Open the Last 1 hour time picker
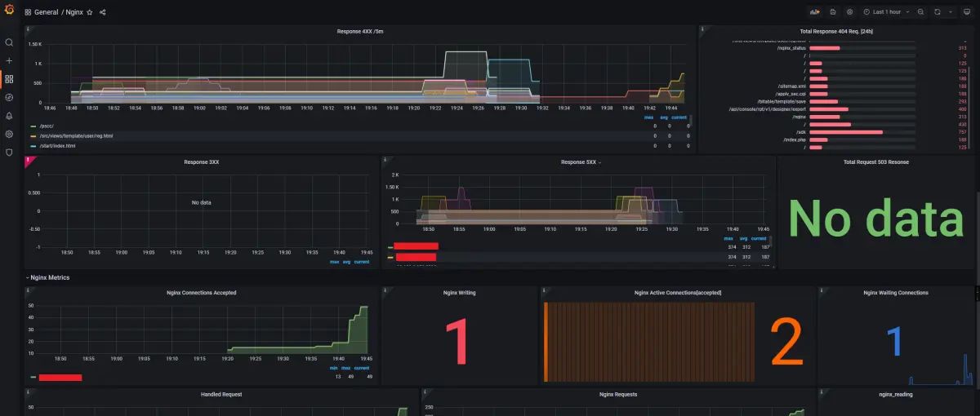980x416 pixels. coord(887,12)
